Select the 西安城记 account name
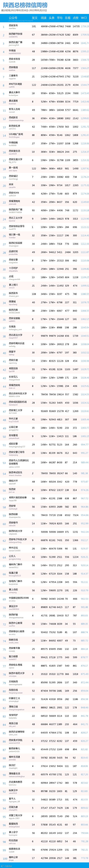89x868 pixels. [13, 176]
